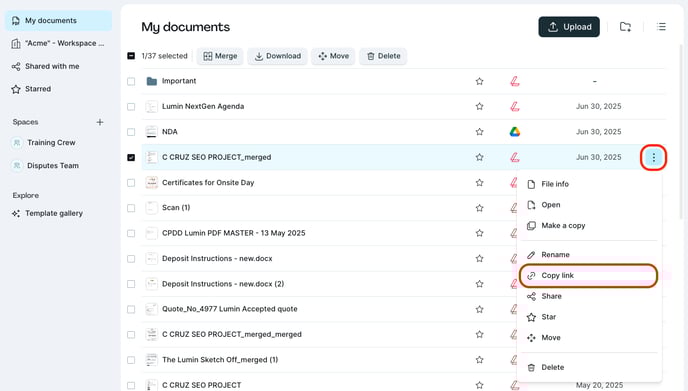Toggle the select-all checkbox near 1/37 selected
Image resolution: width=688 pixels, height=391 pixels.
pyautogui.click(x=131, y=56)
